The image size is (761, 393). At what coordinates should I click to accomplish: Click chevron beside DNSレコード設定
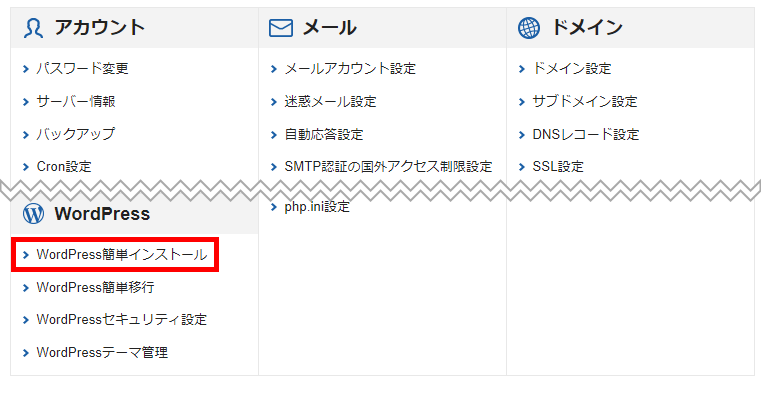[x=522, y=134]
